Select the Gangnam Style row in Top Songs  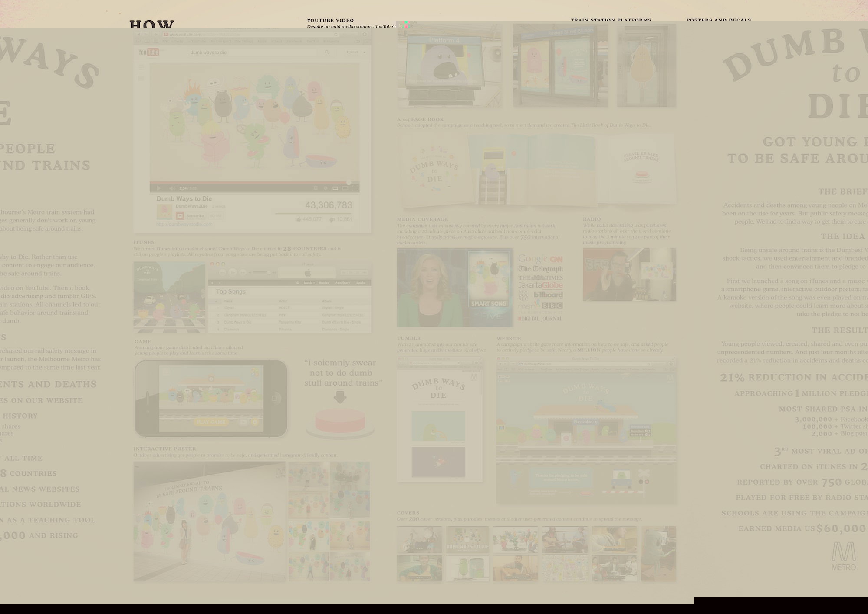point(289,315)
